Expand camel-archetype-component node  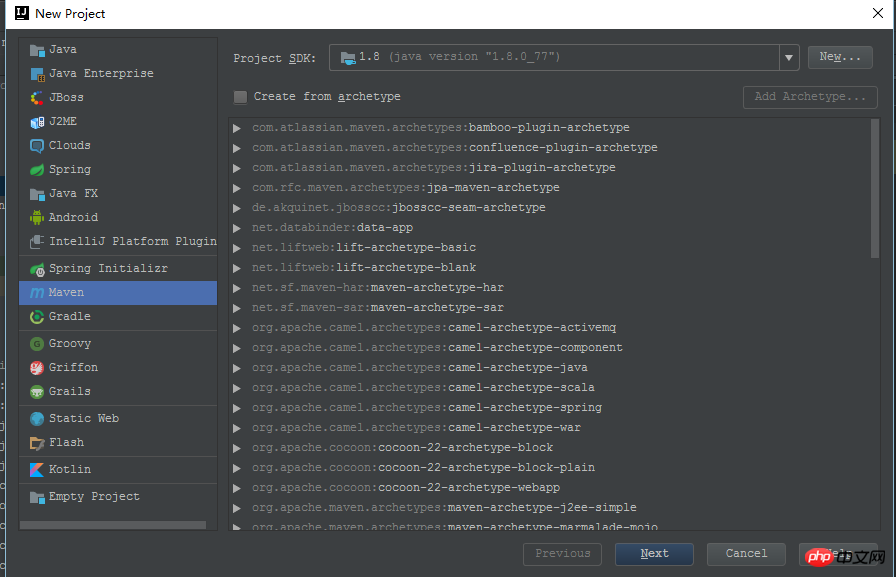click(237, 348)
